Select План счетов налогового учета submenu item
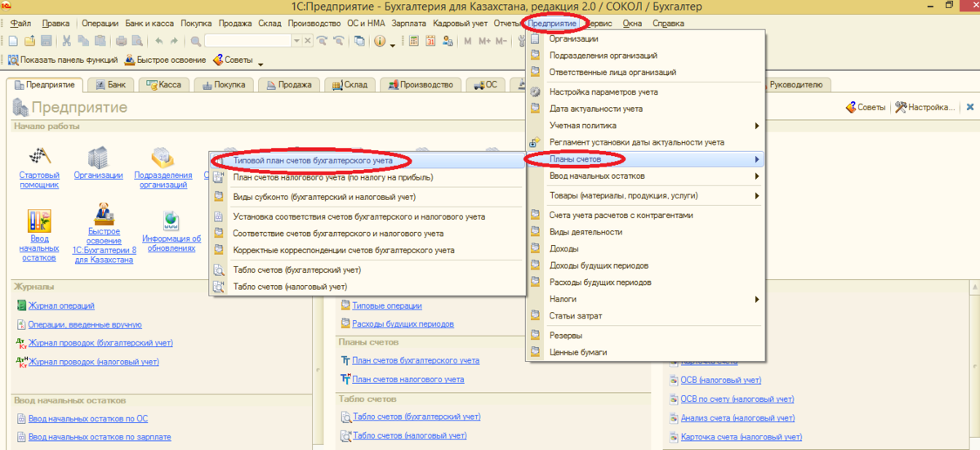 [x=367, y=176]
